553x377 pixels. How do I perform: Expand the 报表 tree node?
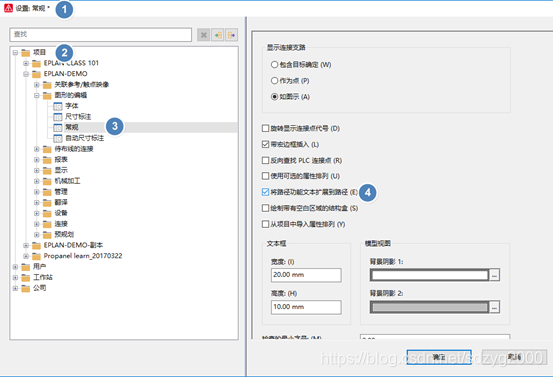[37, 160]
